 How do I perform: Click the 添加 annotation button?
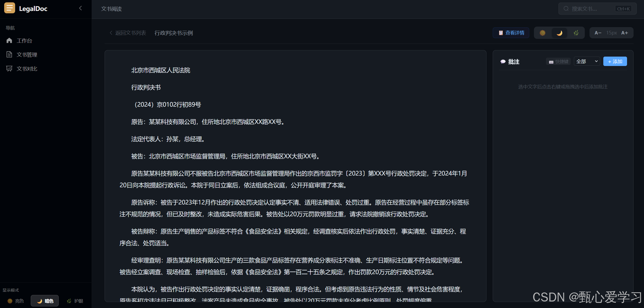pyautogui.click(x=615, y=62)
